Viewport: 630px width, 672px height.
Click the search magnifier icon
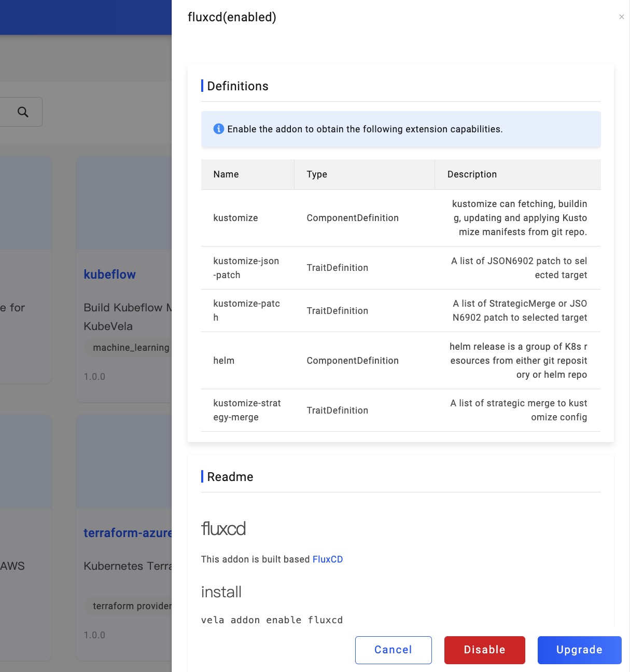click(23, 112)
